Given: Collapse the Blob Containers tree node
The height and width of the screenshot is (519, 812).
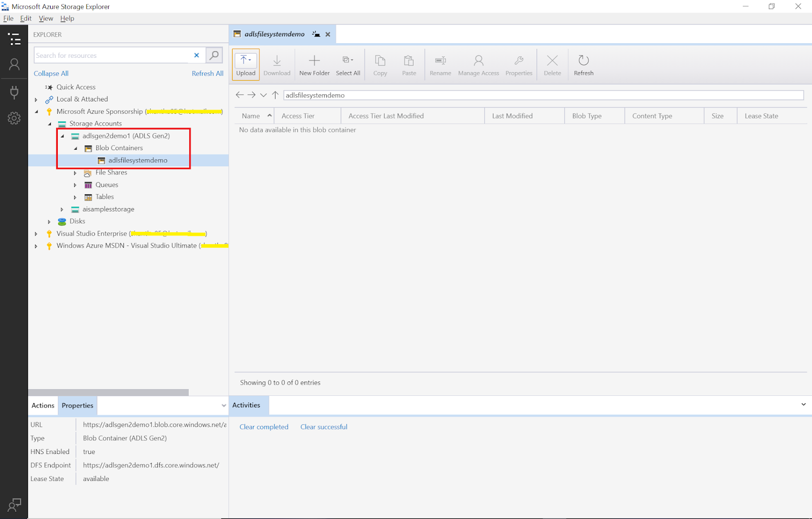Looking at the screenshot, I should coord(75,148).
